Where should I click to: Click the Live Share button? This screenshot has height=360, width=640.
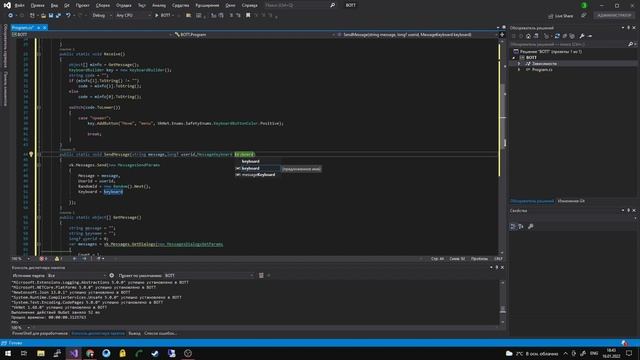(561, 16)
